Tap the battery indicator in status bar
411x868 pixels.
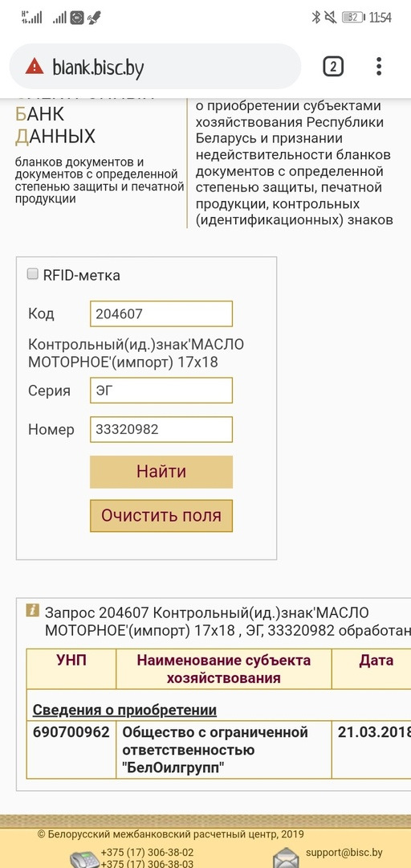pos(354,18)
